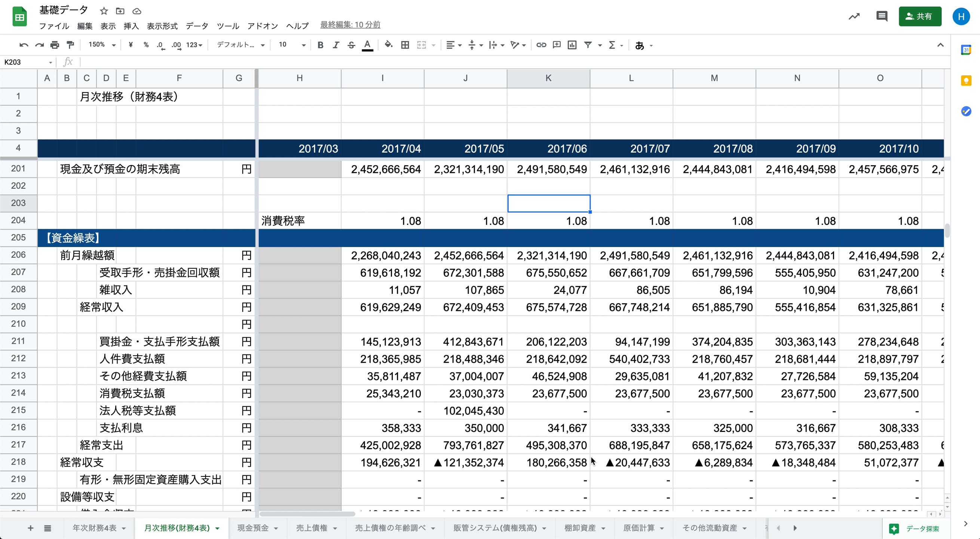Open vertical align dropdown
Image resolution: width=980 pixels, height=539 pixels.
tap(475, 45)
